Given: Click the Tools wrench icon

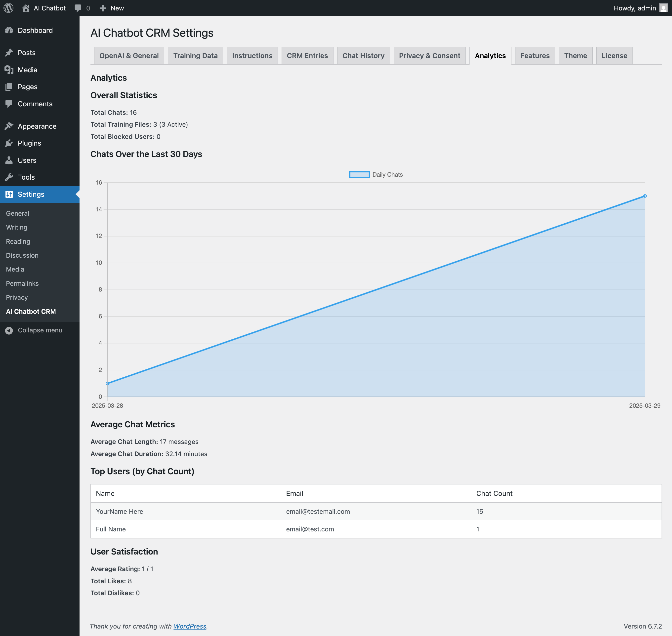Looking at the screenshot, I should tap(9, 177).
